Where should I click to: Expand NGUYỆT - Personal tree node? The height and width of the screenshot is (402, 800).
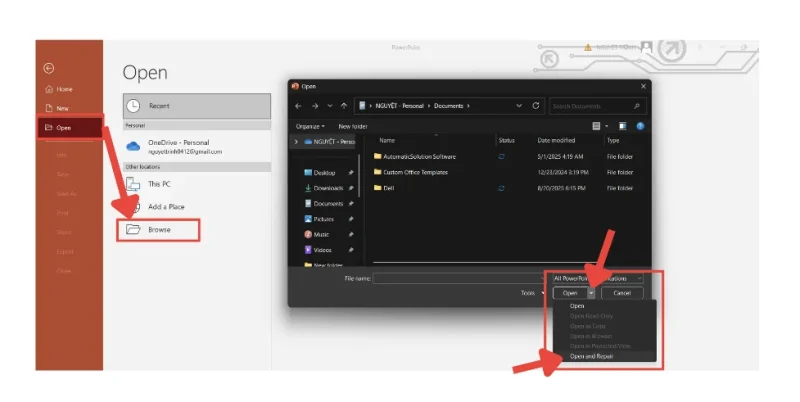[296, 142]
